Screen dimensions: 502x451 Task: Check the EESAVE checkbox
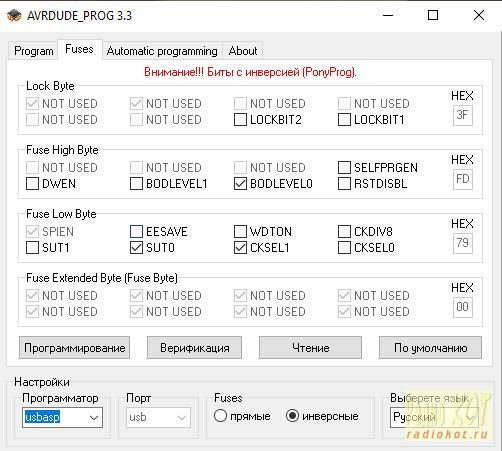[x=136, y=232]
